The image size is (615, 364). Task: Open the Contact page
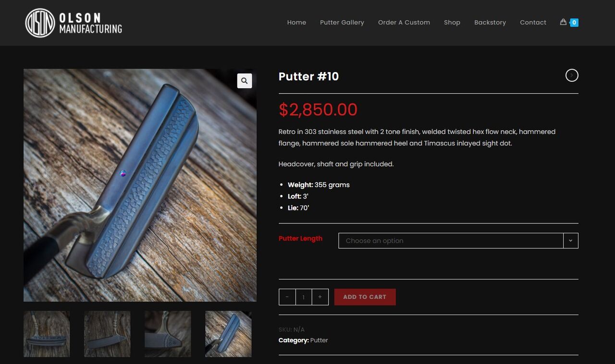tap(533, 23)
